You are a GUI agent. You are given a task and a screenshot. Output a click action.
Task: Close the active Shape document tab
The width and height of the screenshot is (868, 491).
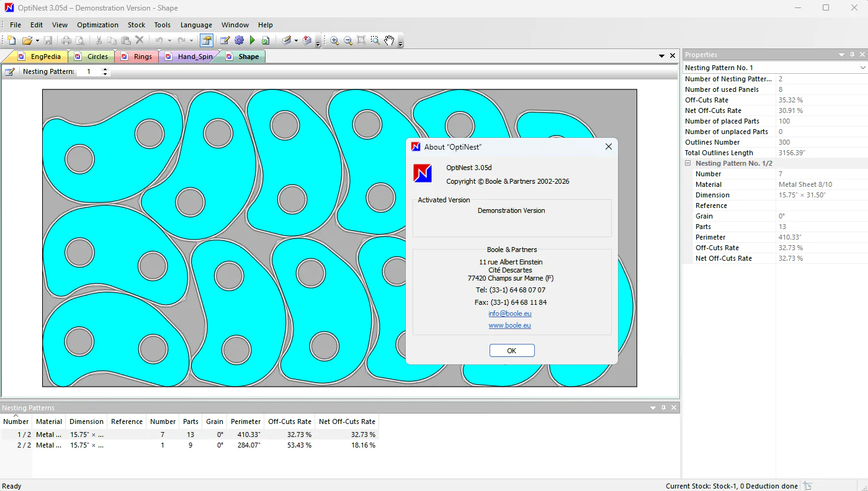(x=673, y=56)
